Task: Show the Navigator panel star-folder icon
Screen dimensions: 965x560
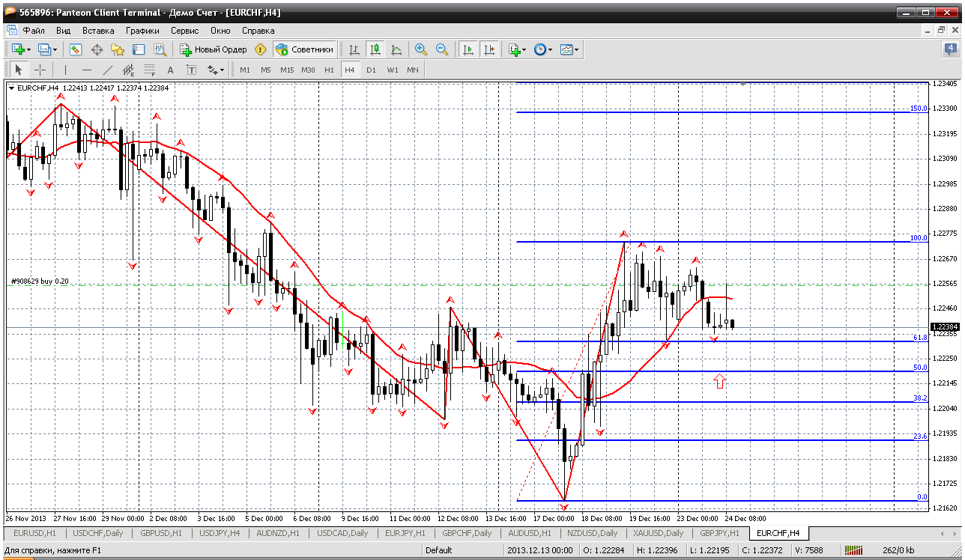Action: pos(118,49)
